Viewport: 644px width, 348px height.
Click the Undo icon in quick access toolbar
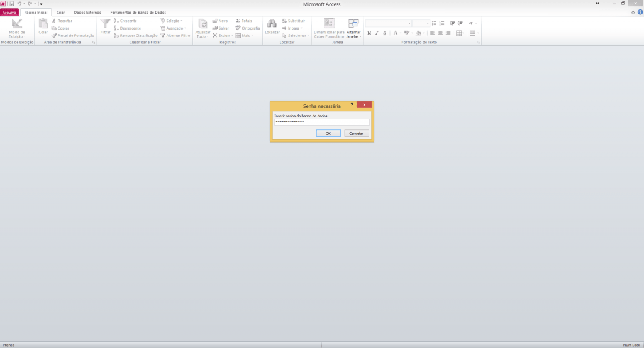(x=19, y=4)
